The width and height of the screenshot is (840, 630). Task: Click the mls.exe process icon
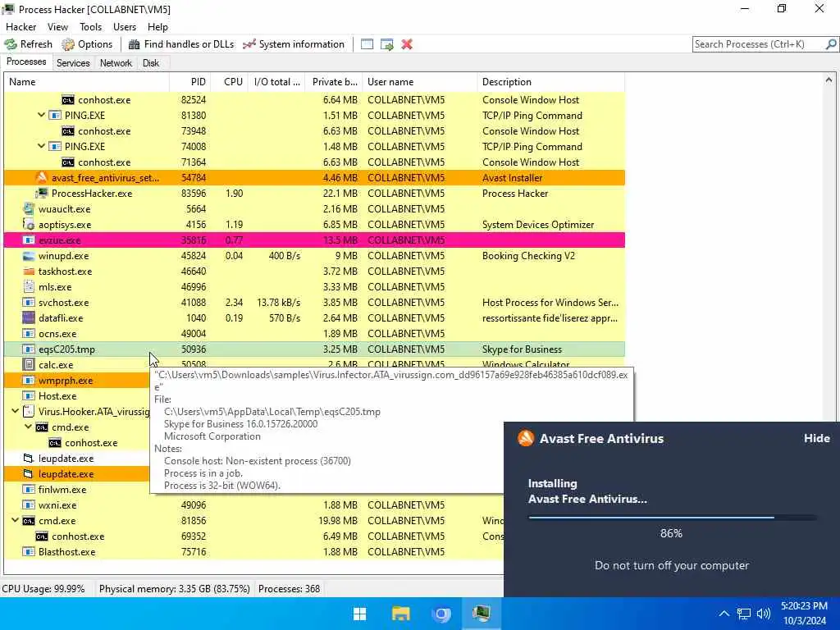coord(29,286)
